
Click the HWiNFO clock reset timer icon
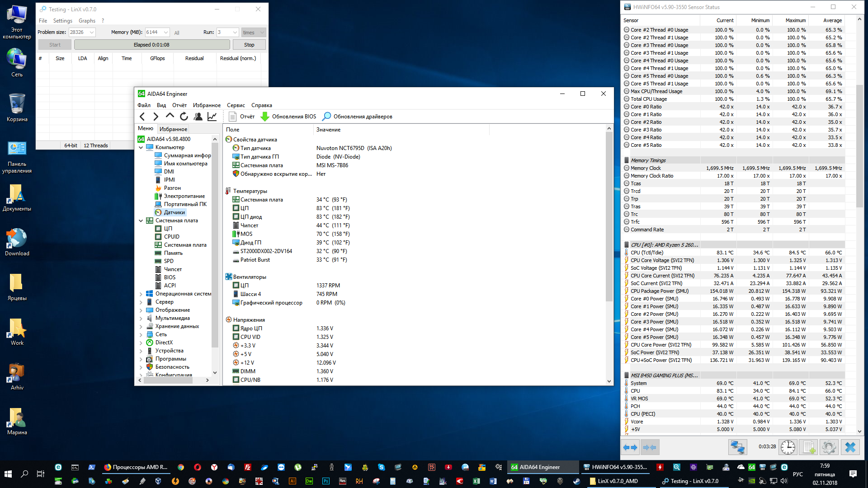coord(788,447)
